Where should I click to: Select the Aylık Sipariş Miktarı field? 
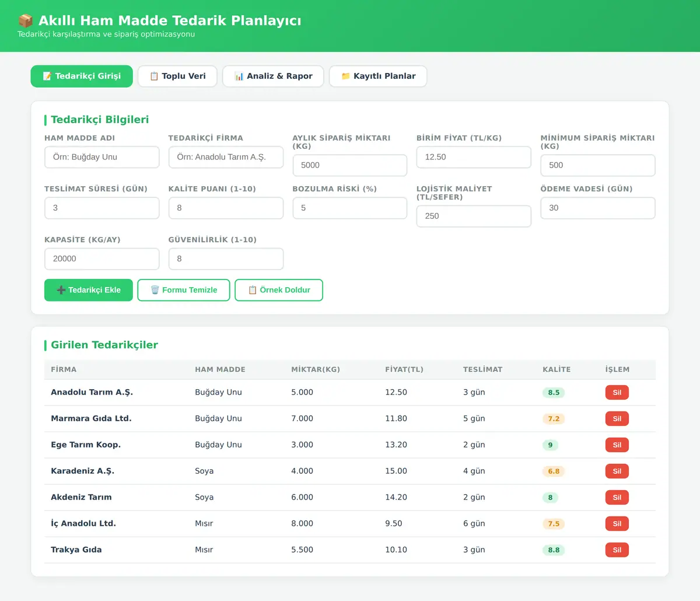tap(350, 166)
